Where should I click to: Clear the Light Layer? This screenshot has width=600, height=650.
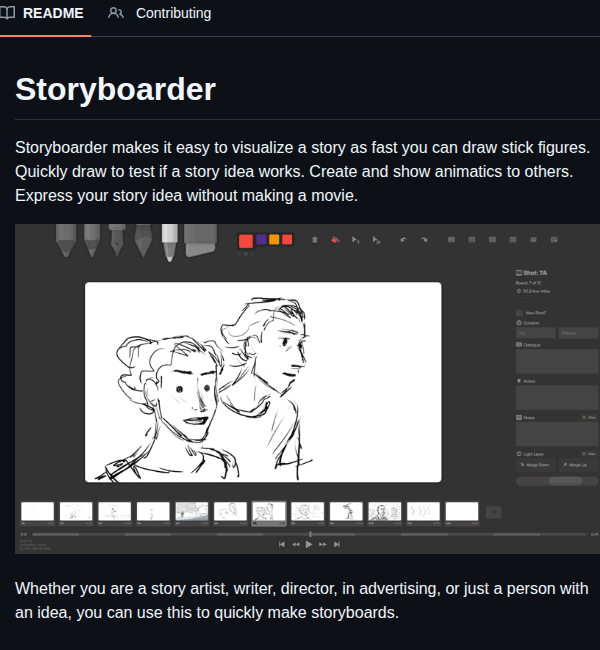pos(589,454)
